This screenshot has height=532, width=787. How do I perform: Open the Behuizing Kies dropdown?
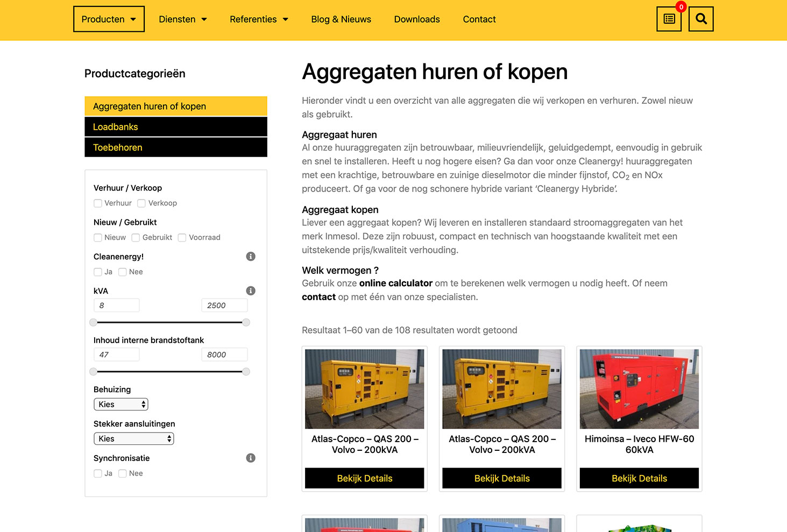121,405
